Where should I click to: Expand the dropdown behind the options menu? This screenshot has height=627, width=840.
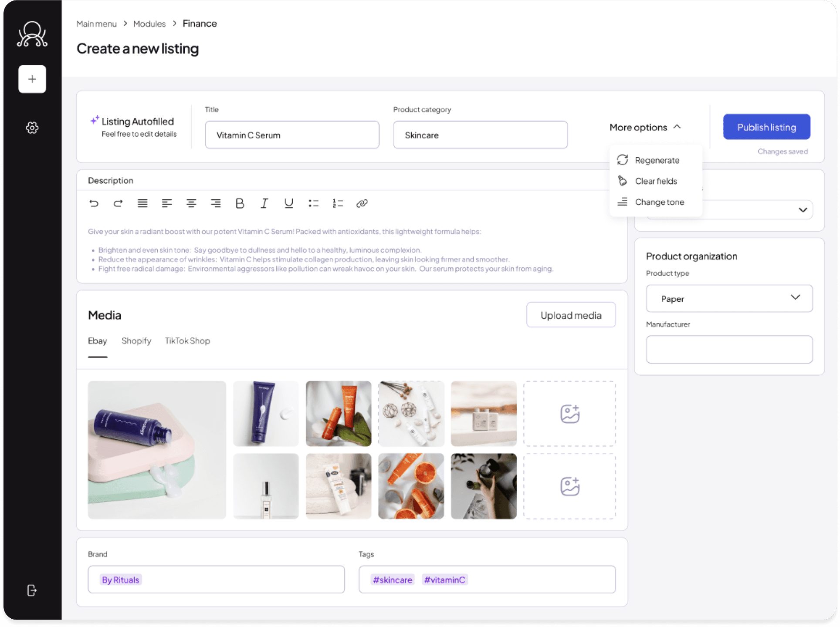802,210
